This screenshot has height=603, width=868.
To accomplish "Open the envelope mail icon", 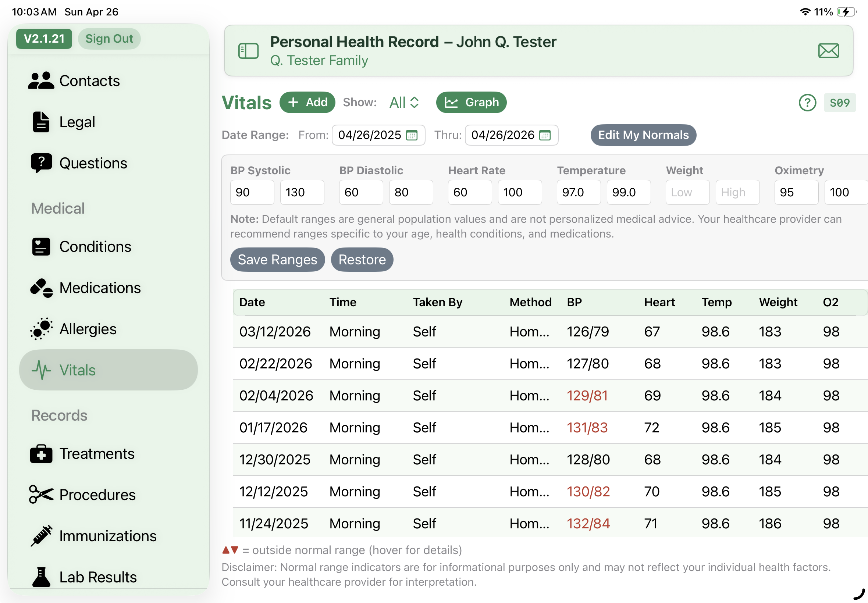I will point(828,51).
